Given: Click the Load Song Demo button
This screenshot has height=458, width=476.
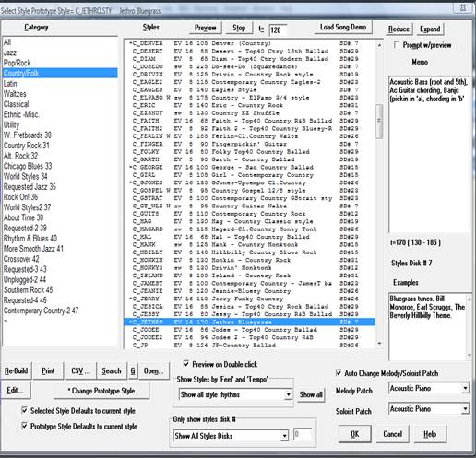Looking at the screenshot, I should [343, 28].
